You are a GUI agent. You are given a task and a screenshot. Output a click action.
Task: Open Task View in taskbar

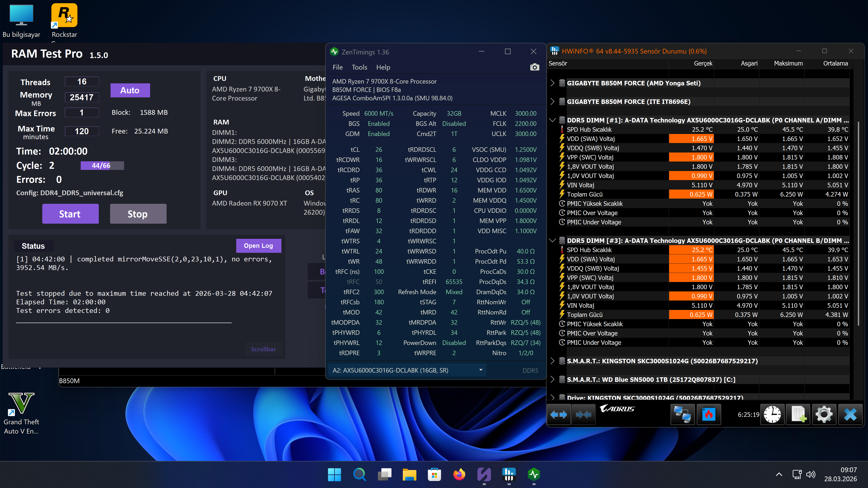click(x=384, y=475)
